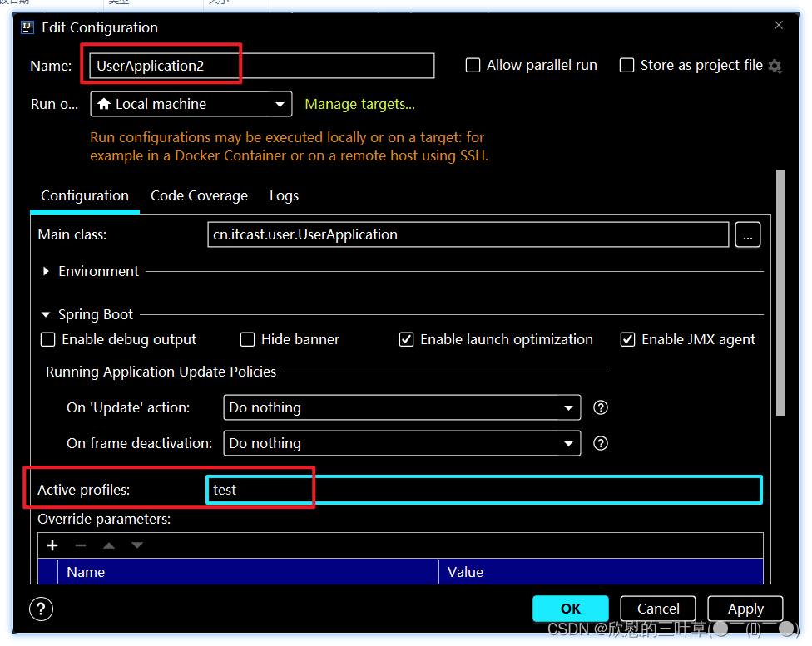This screenshot has width=812, height=646.
Task: Open help for On frame deactivation
Action: coord(600,443)
